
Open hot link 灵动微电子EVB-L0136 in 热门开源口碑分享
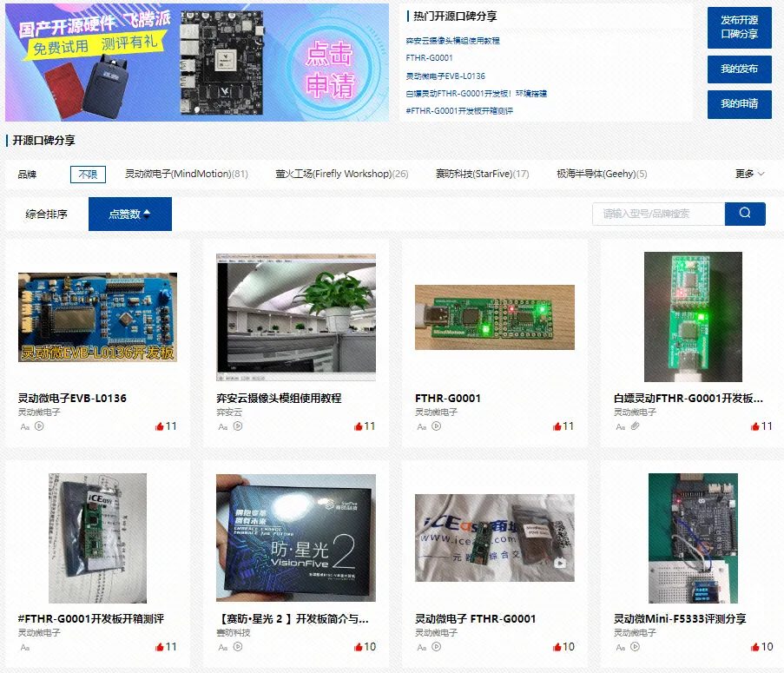445,76
